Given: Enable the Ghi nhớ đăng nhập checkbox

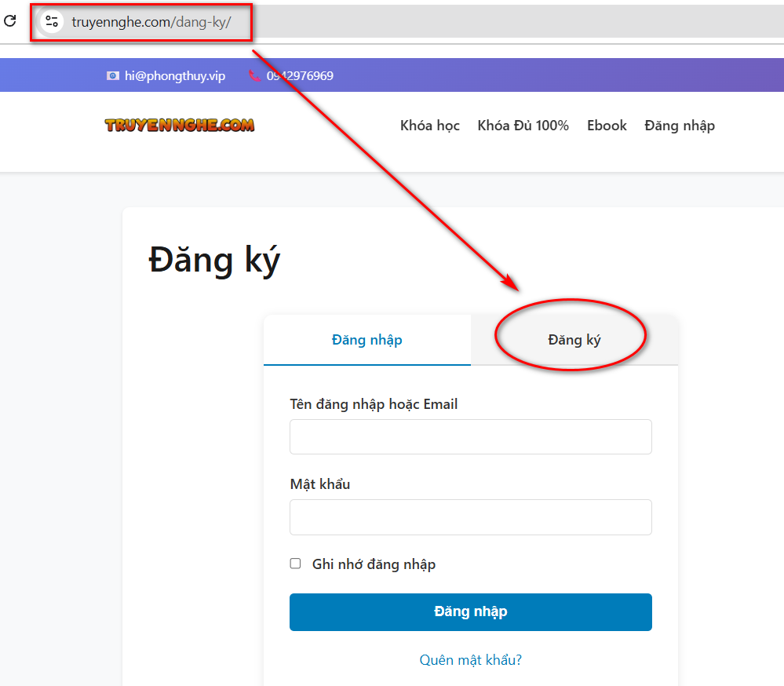Looking at the screenshot, I should (296, 564).
